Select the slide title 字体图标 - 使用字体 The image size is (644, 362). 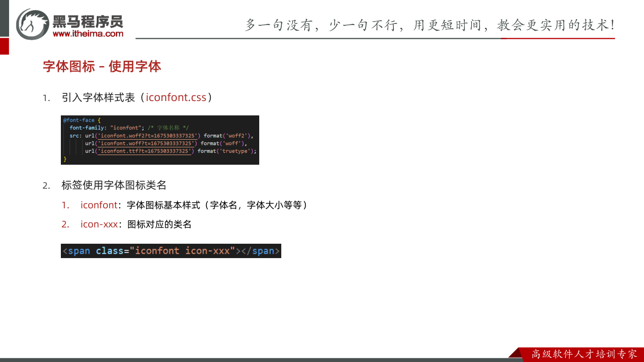click(102, 67)
